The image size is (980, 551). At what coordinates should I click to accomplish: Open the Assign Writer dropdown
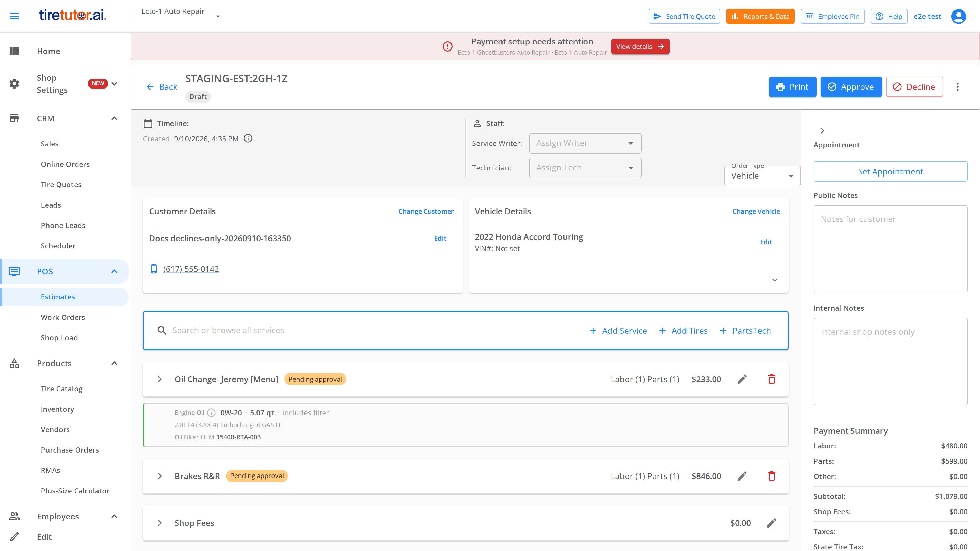pyautogui.click(x=585, y=143)
